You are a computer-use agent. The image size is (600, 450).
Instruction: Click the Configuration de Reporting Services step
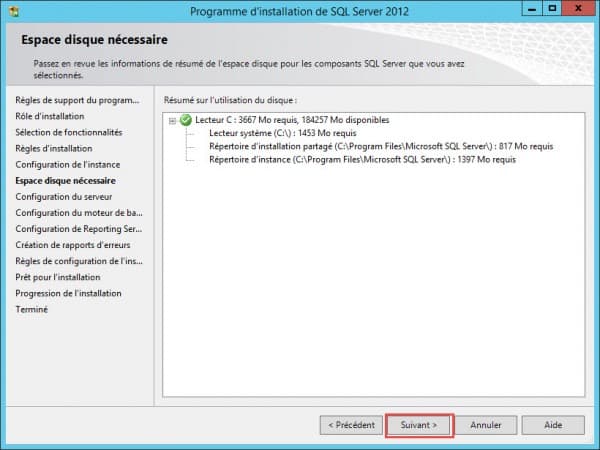[x=79, y=229]
